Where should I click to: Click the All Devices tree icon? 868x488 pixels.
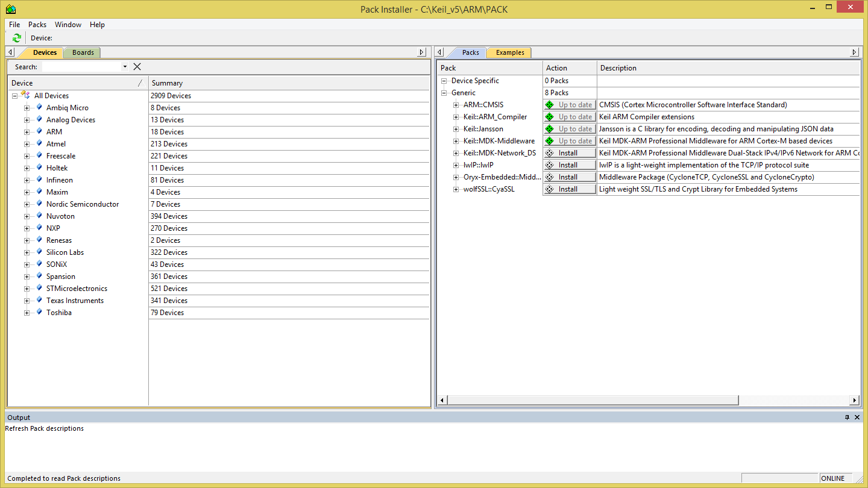click(25, 95)
